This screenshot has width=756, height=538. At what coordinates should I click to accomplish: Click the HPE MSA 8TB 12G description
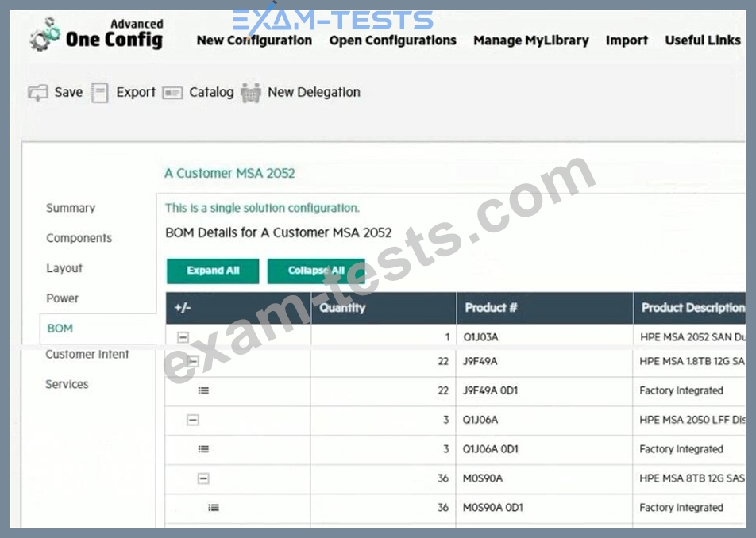[692, 478]
